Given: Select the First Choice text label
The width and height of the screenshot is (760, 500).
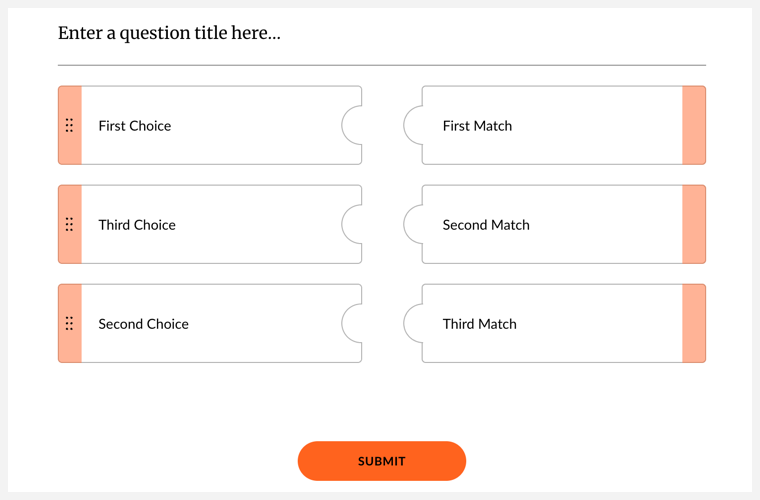Looking at the screenshot, I should coord(135,126).
